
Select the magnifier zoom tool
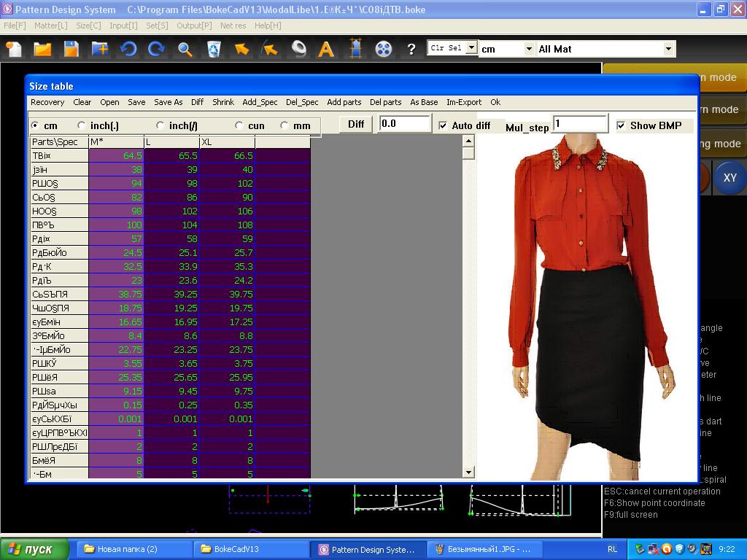[185, 49]
